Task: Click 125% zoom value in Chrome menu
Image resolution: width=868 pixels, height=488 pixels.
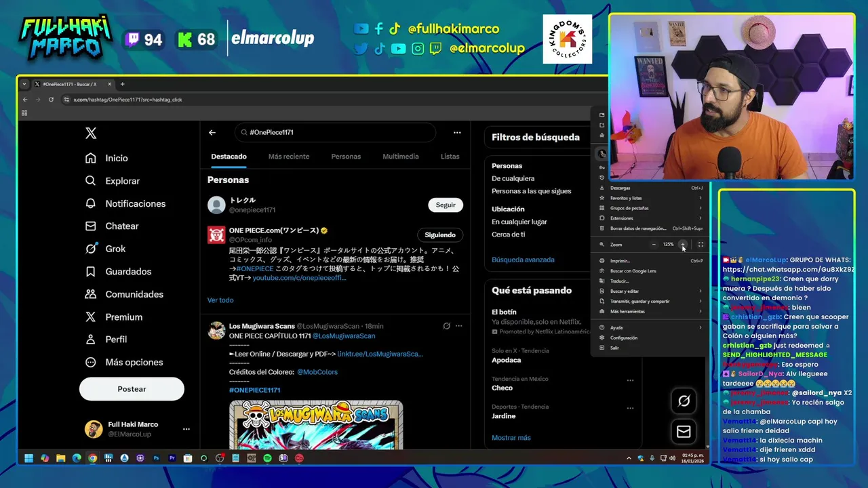Action: click(668, 245)
